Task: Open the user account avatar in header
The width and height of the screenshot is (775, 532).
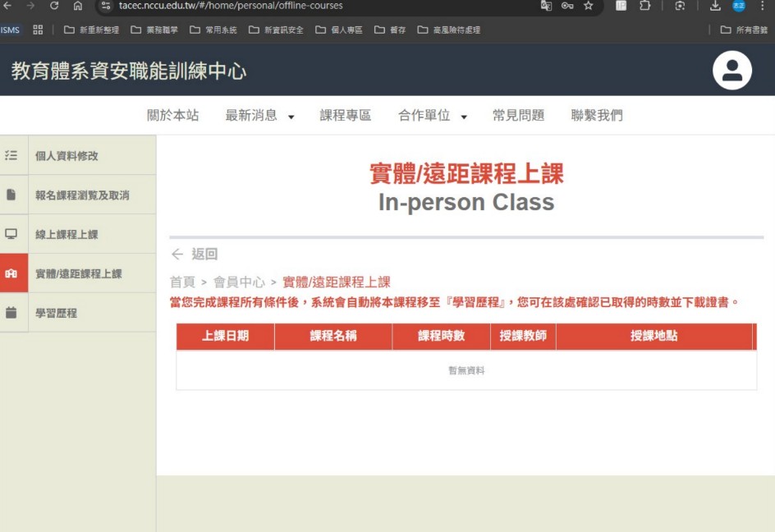Action: click(x=732, y=71)
